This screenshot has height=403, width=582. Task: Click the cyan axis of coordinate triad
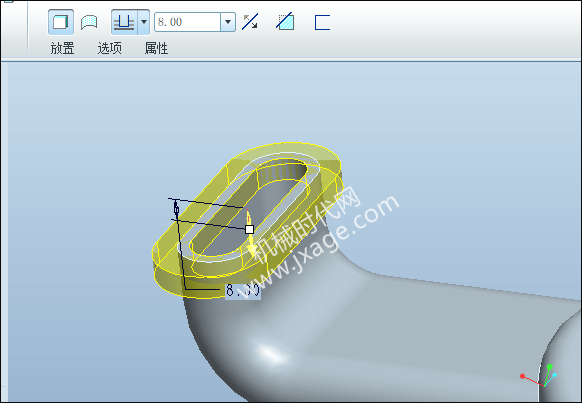(x=551, y=380)
